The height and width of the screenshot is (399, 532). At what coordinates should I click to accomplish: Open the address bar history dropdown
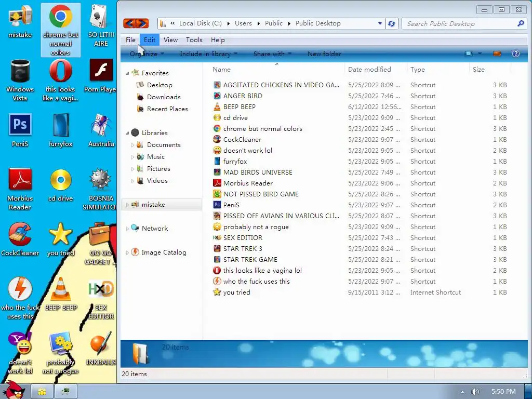pos(380,23)
